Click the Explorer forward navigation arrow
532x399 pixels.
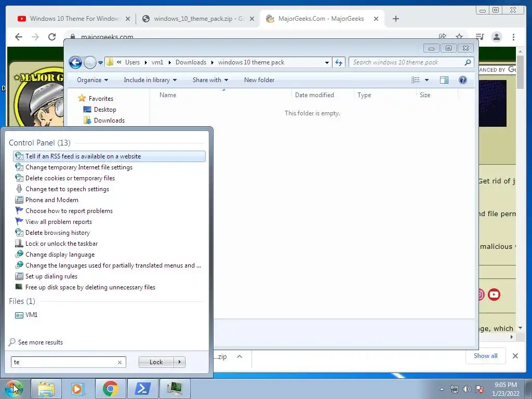[90, 62]
